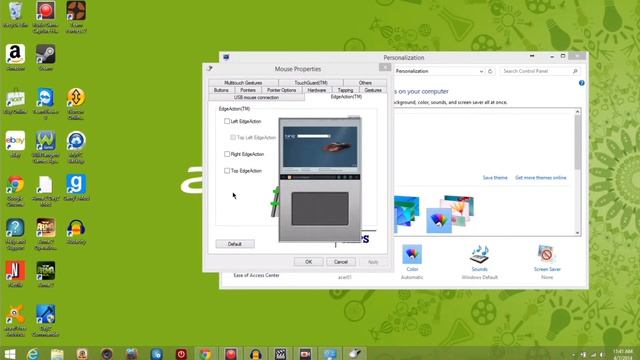Switch to the Gestures tab
The image size is (640, 360).
click(x=373, y=90)
